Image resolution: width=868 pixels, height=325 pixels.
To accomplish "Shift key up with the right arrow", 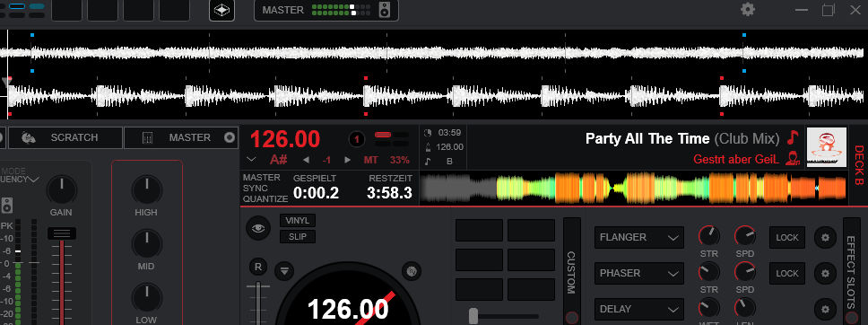I will pos(348,161).
